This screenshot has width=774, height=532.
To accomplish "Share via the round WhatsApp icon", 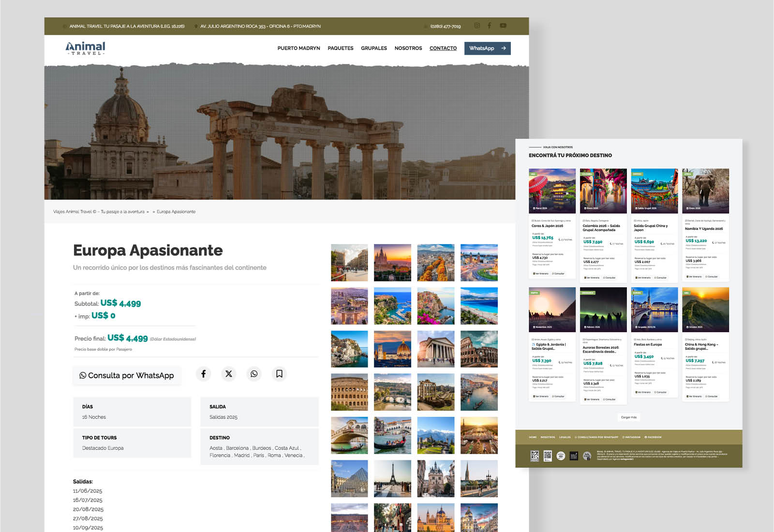I will (254, 374).
